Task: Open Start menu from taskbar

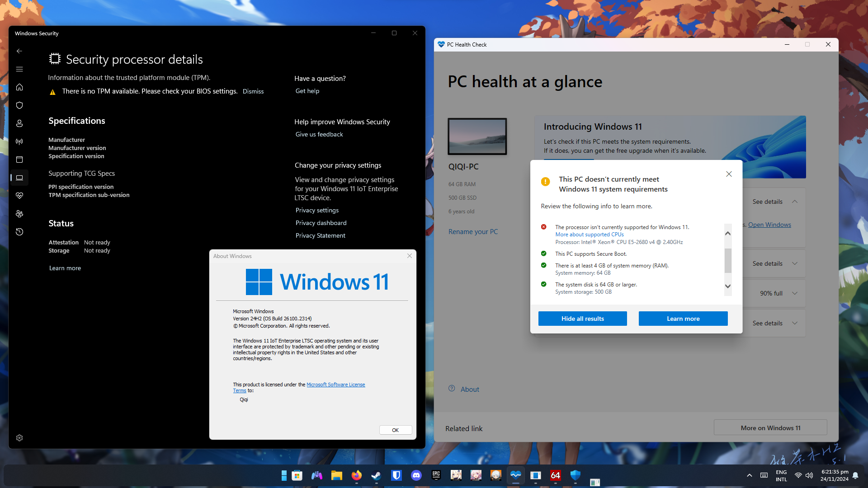Action: (x=283, y=475)
